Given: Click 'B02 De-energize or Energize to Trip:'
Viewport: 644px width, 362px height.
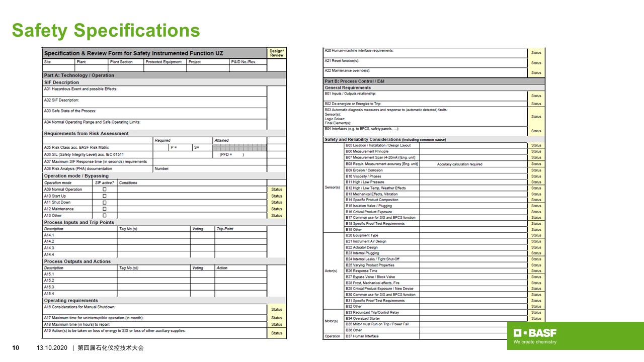Looking at the screenshot, I should [353, 104].
